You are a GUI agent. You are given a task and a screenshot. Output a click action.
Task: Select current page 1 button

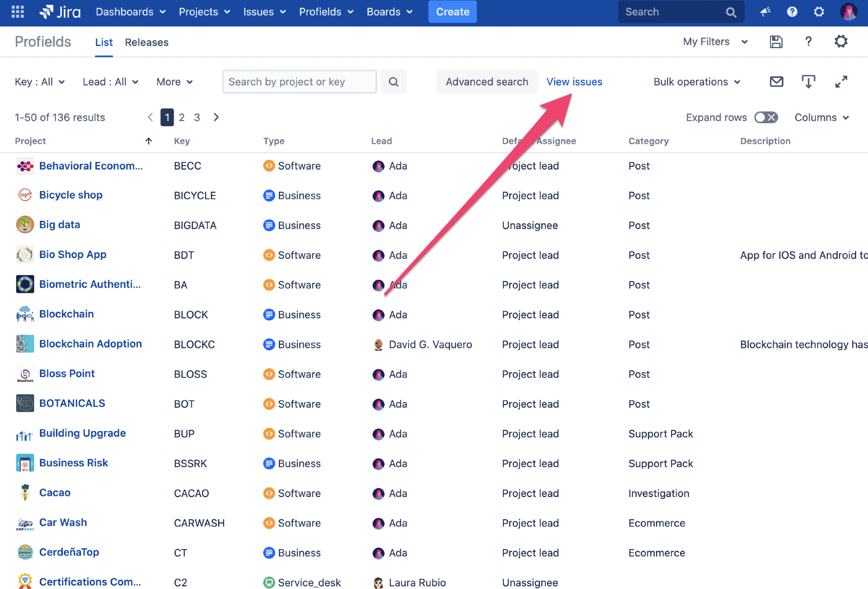coord(167,117)
